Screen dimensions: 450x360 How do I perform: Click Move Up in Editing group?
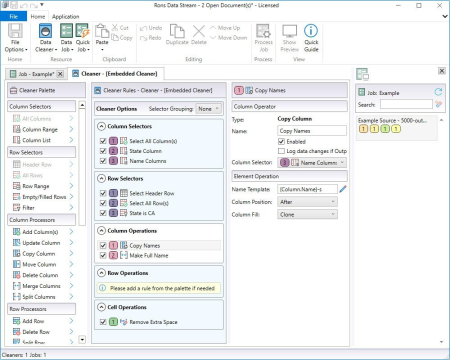point(225,28)
